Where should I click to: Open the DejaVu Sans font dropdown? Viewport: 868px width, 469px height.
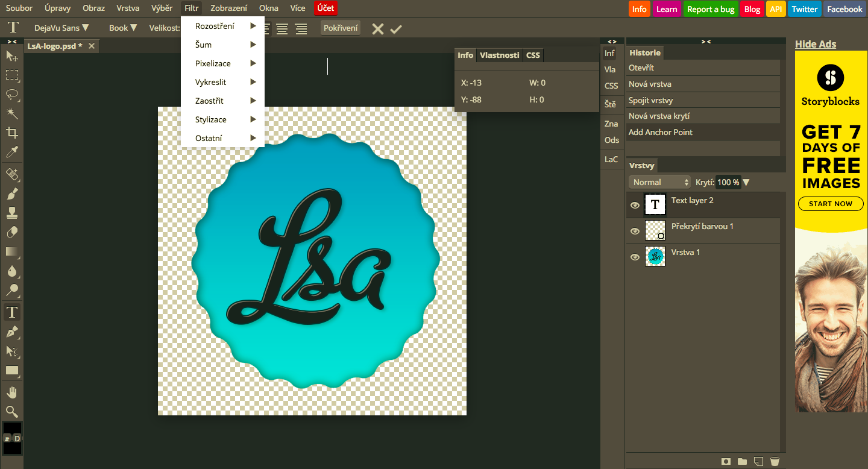[x=60, y=28]
